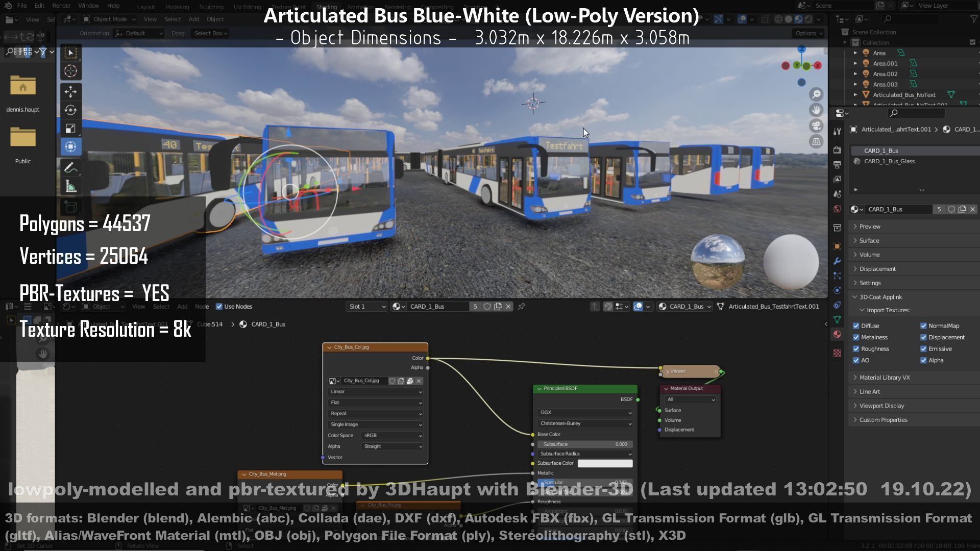Uncheck the NormalMap checkbox

click(x=923, y=325)
